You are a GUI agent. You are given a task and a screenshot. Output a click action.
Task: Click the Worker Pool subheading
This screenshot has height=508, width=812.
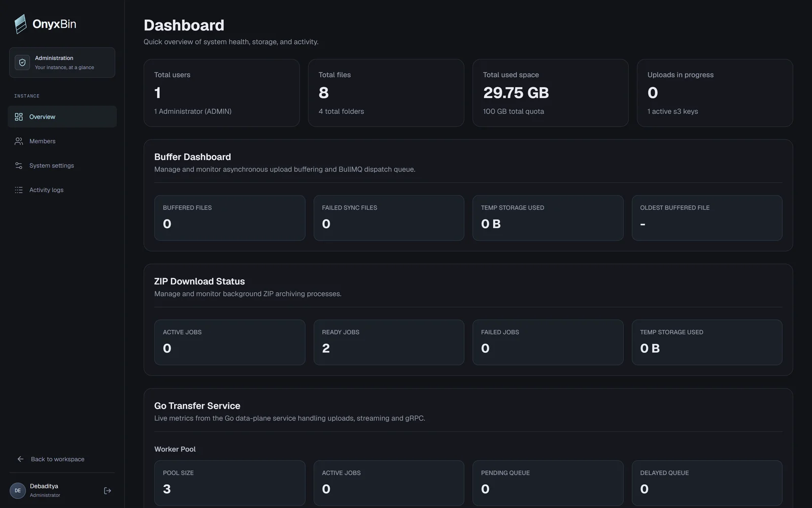tap(175, 449)
